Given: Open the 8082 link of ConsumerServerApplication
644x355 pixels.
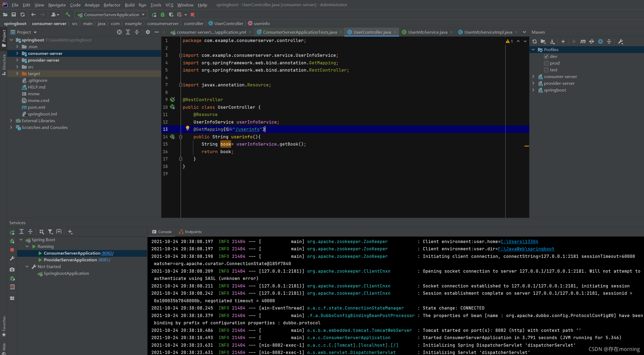Looking at the screenshot, I should (107, 253).
